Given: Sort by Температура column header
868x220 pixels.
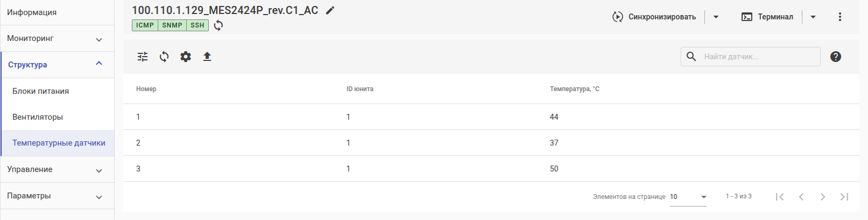Looking at the screenshot, I should click(x=574, y=89).
